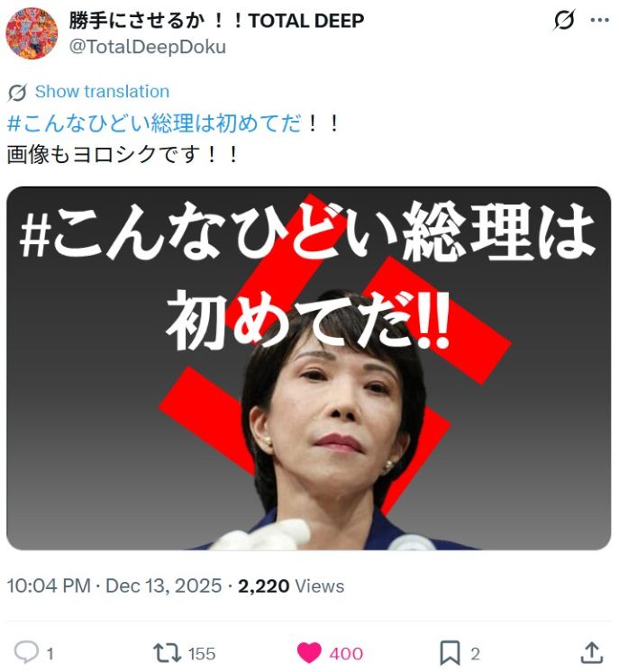Screen dimensions: 619x672
Task: Open the 勝手にさせるか display name profile
Action: 216,20
